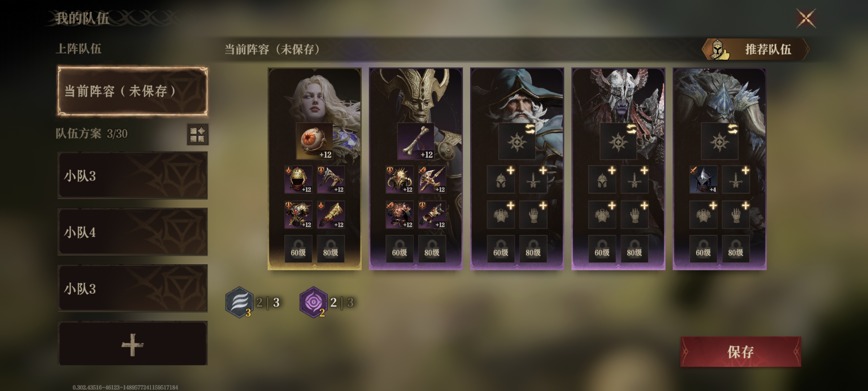Click the blue helm +4 on fifth hero

[x=703, y=179]
